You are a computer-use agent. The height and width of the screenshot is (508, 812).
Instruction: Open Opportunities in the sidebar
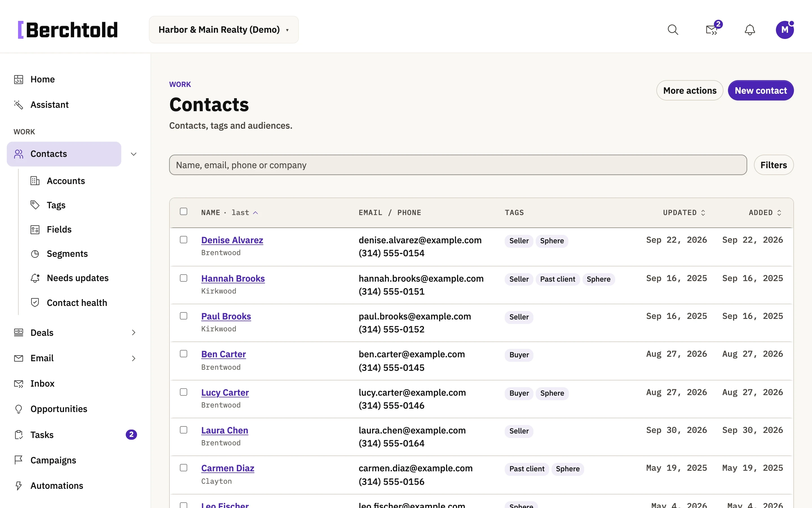click(x=59, y=409)
